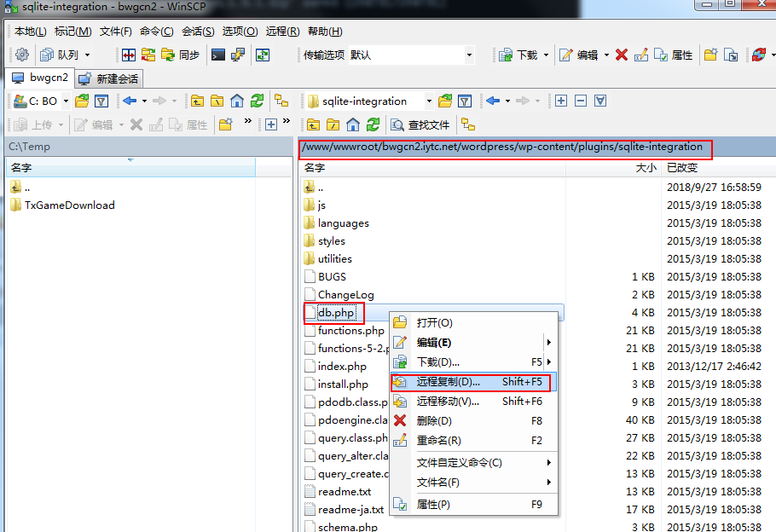Click remote select files plus icon
Screen dimensions: 776x532
[x=561, y=101]
